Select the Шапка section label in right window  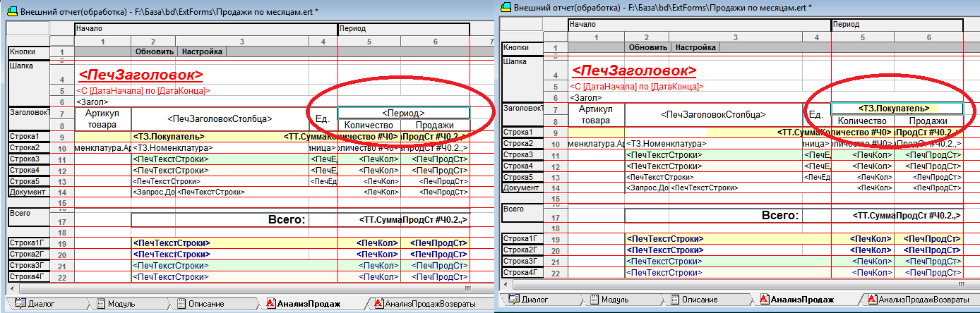[514, 61]
